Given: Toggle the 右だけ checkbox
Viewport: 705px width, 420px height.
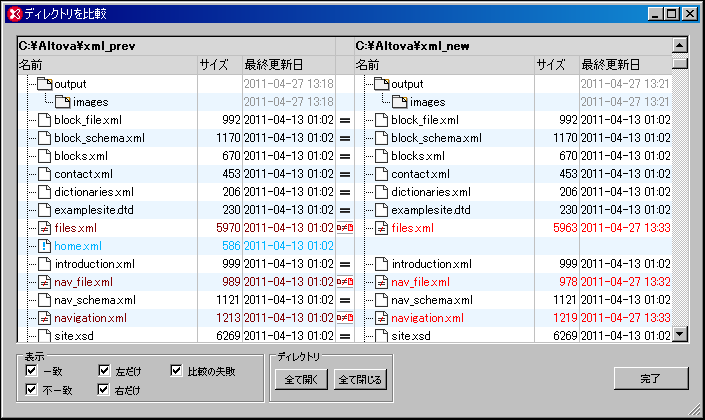Looking at the screenshot, I should point(104,389).
